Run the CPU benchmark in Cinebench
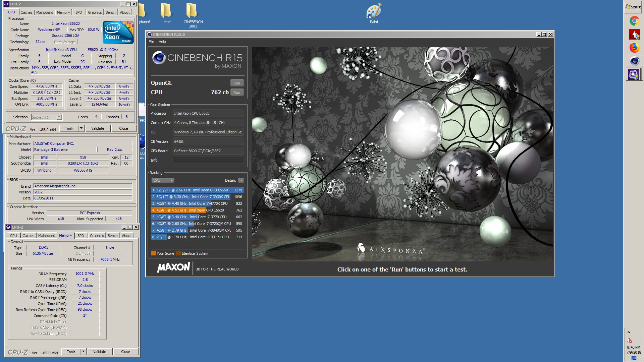Viewport: 644px width, 362px height. (237, 93)
